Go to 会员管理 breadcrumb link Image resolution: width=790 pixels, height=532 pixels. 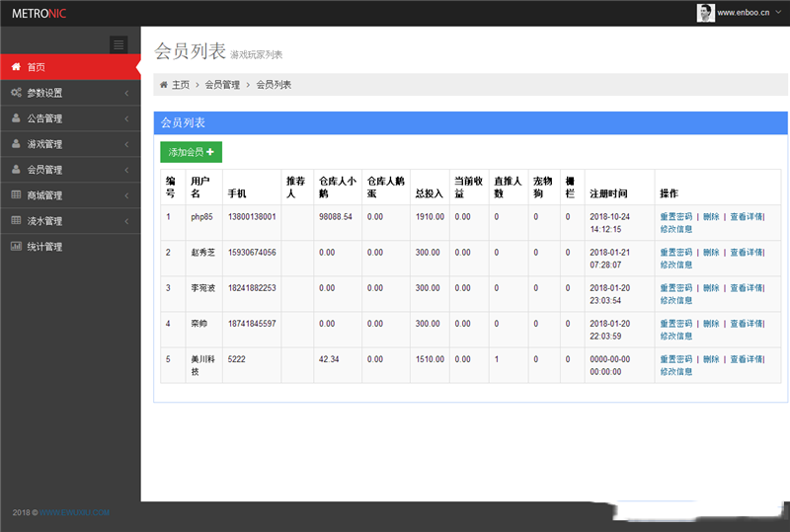[x=222, y=85]
